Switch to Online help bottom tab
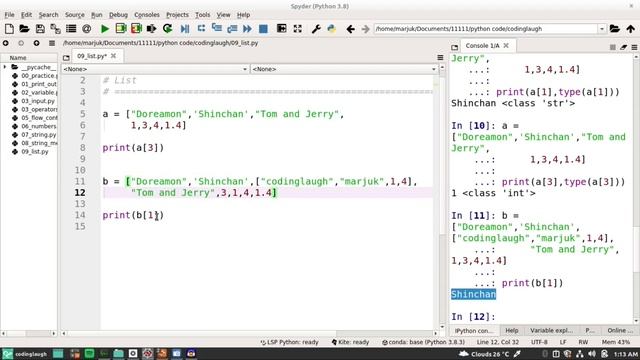This screenshot has height=360, width=640. pyautogui.click(x=620, y=331)
